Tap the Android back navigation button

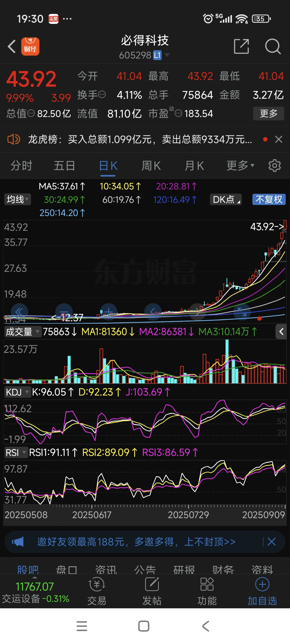pyautogui.click(x=206, y=626)
